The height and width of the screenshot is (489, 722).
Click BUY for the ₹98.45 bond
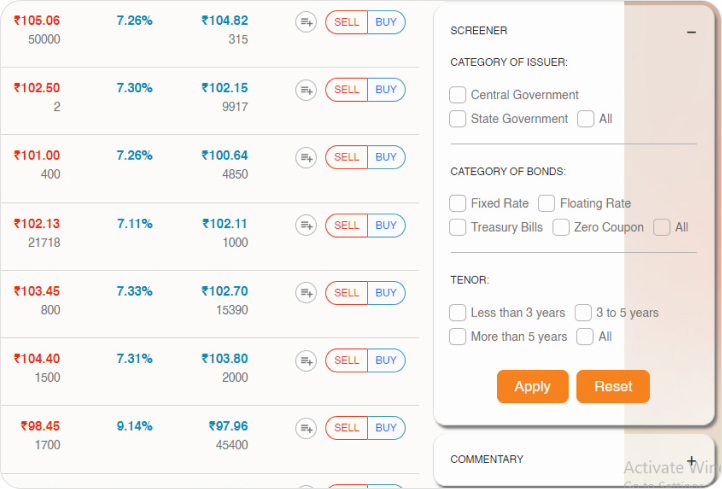click(x=386, y=428)
